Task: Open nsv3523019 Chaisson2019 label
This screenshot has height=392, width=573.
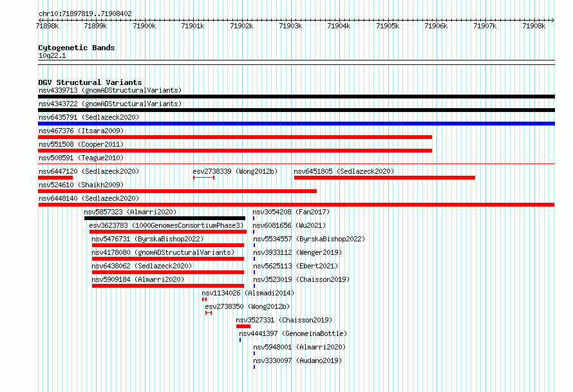Action: [301, 279]
